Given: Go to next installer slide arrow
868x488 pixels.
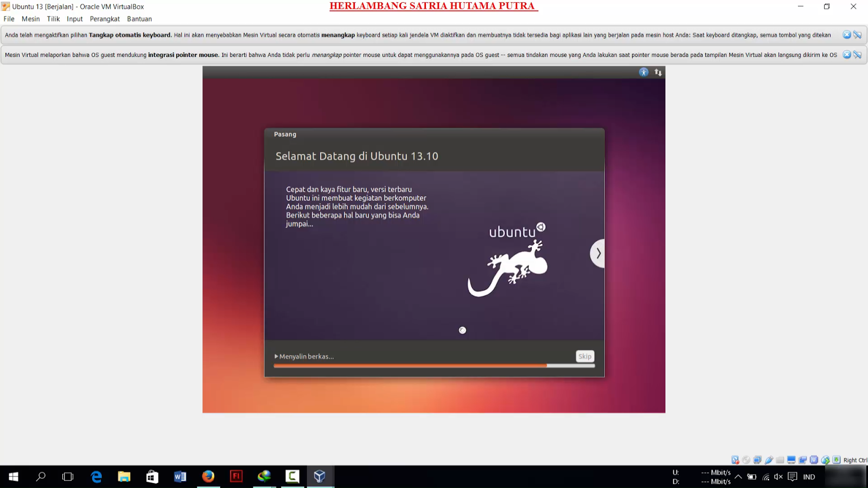Looking at the screenshot, I should [x=598, y=253].
